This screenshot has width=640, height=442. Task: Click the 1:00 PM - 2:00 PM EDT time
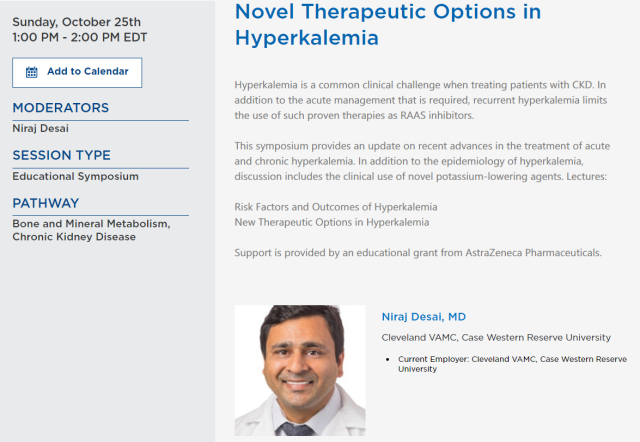pos(80,38)
